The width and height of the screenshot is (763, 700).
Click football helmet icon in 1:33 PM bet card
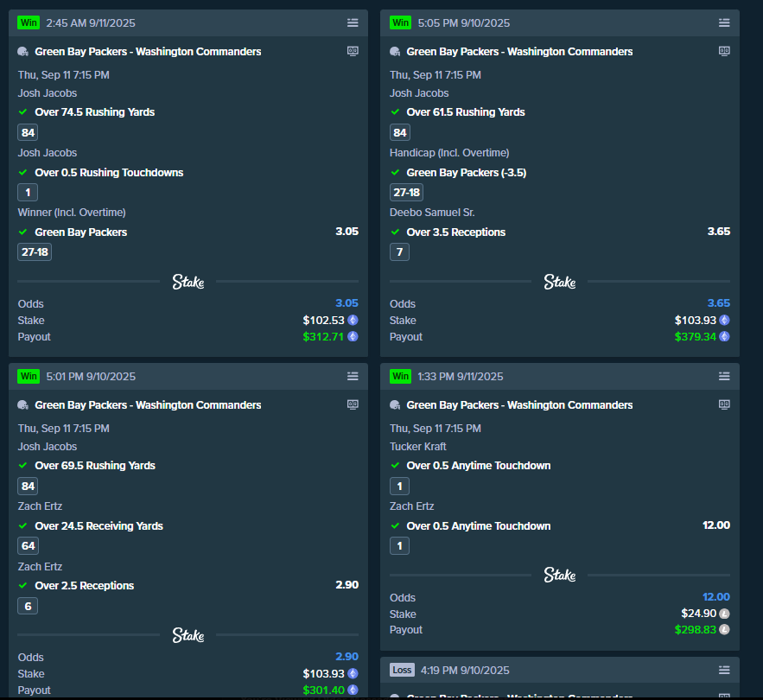[395, 405]
